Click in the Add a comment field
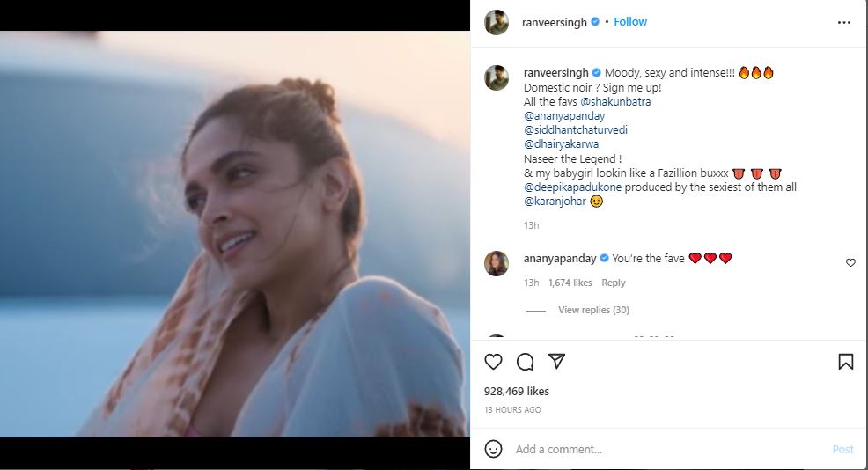 click(660, 449)
